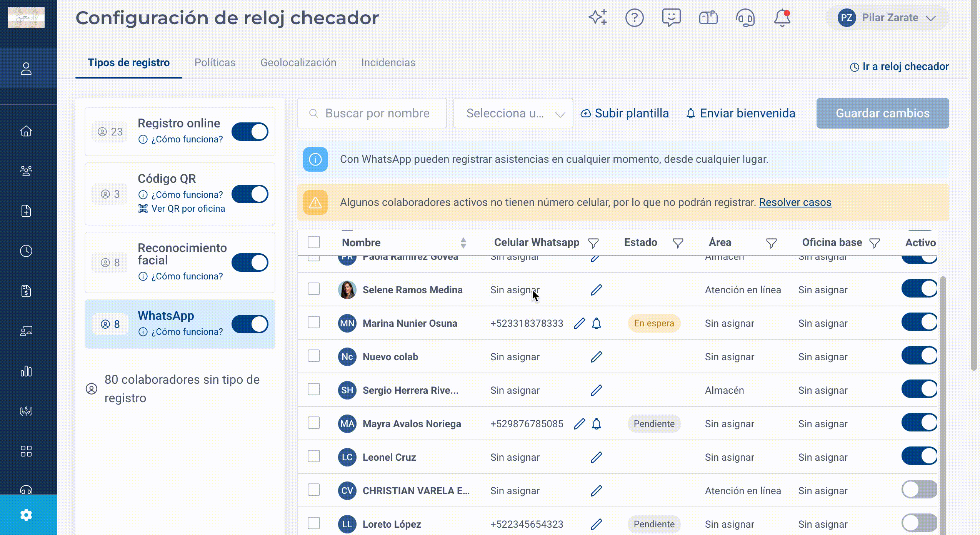Edit Selene Ramos Medina's WhatsApp number

[x=596, y=290]
